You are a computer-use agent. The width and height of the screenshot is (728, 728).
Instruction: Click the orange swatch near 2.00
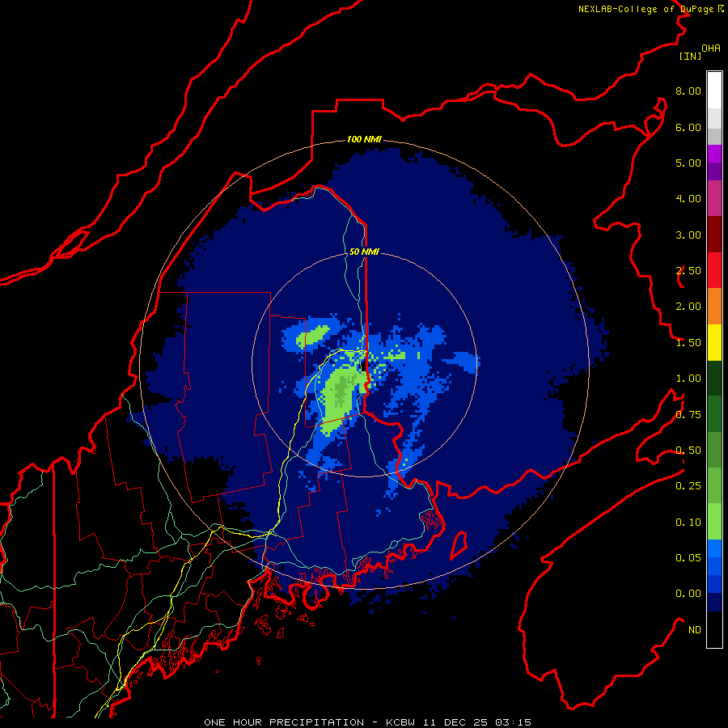coord(714,306)
